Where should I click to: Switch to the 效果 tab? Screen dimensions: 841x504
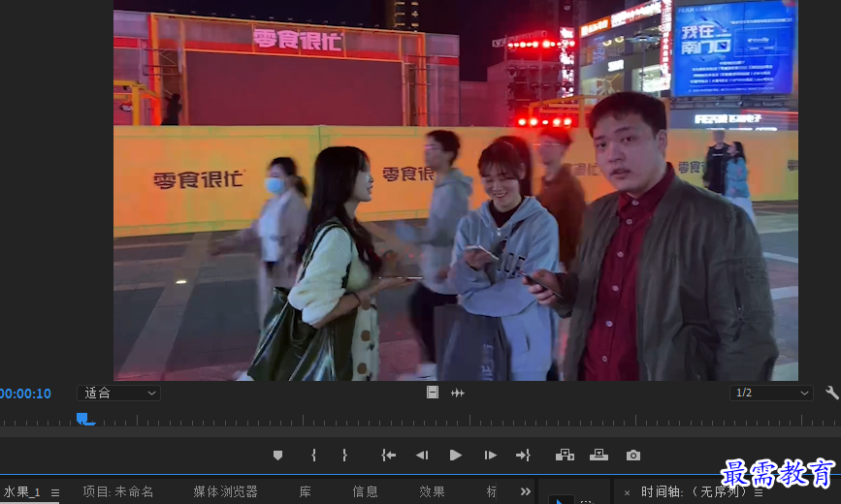pos(433,491)
